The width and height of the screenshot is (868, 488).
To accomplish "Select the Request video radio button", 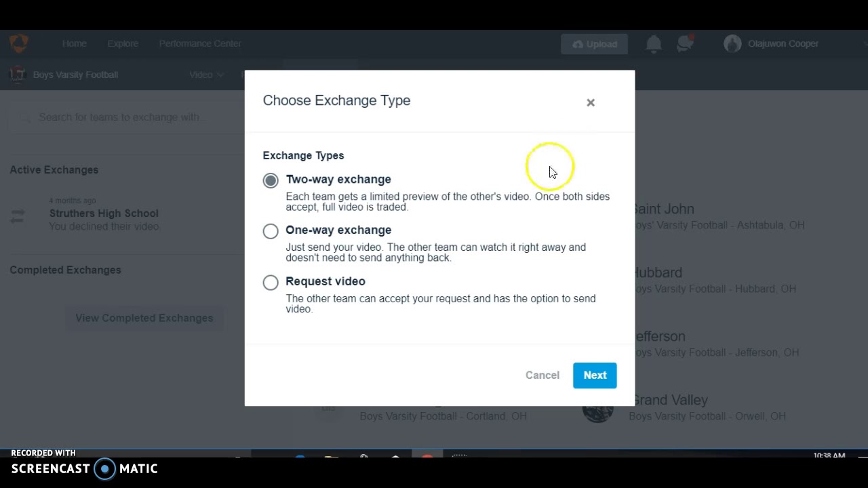I will (271, 282).
